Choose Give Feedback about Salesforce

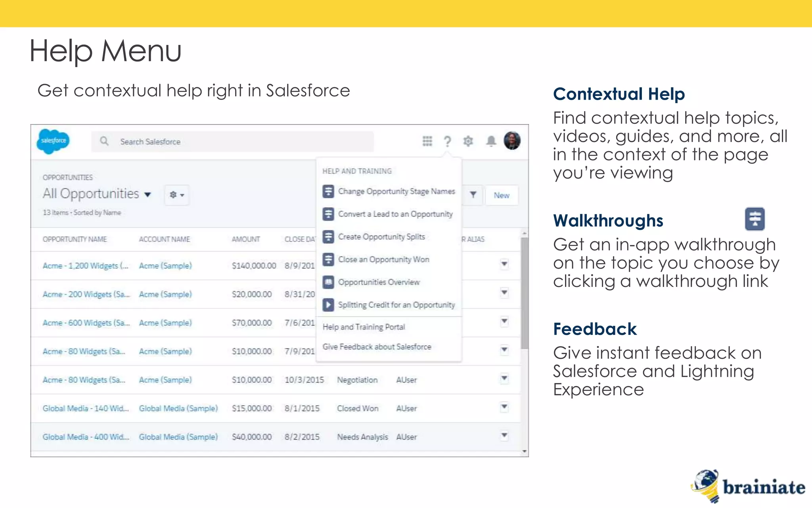click(377, 347)
